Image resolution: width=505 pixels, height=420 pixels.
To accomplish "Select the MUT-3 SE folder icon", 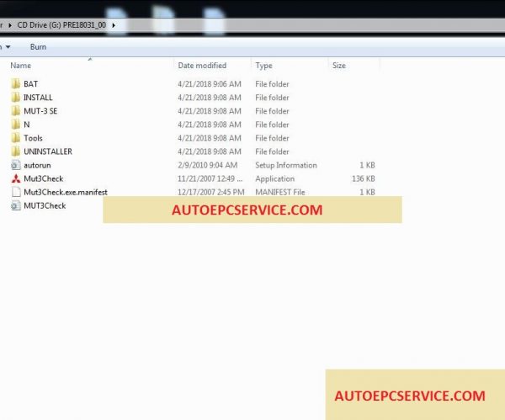I will (x=15, y=111).
